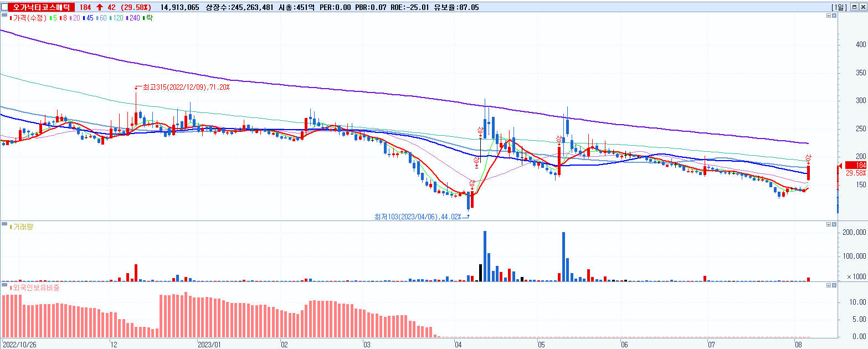Screen dimensions: 868x349
Task: Maximize the 외국인보유비중 pane
Action: 829,285
